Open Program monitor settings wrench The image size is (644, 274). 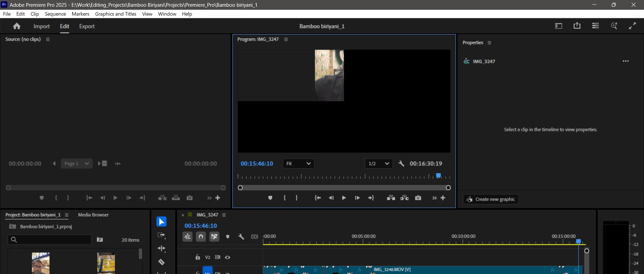click(x=401, y=164)
